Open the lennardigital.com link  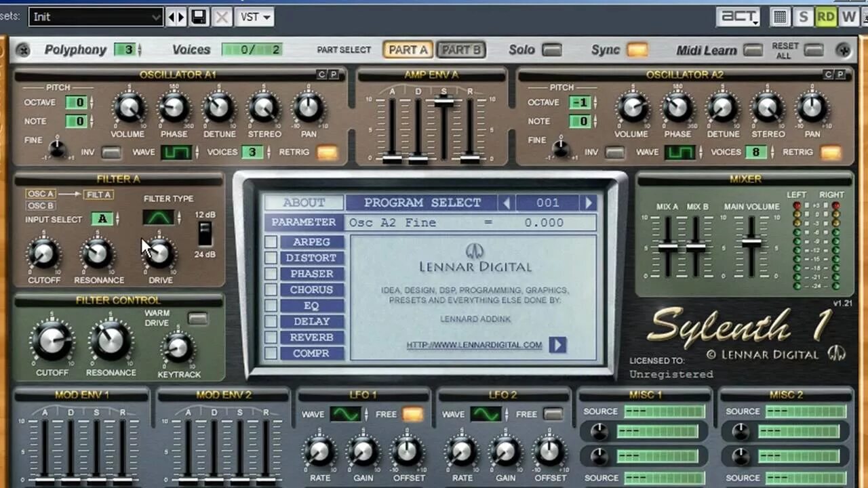(474, 345)
